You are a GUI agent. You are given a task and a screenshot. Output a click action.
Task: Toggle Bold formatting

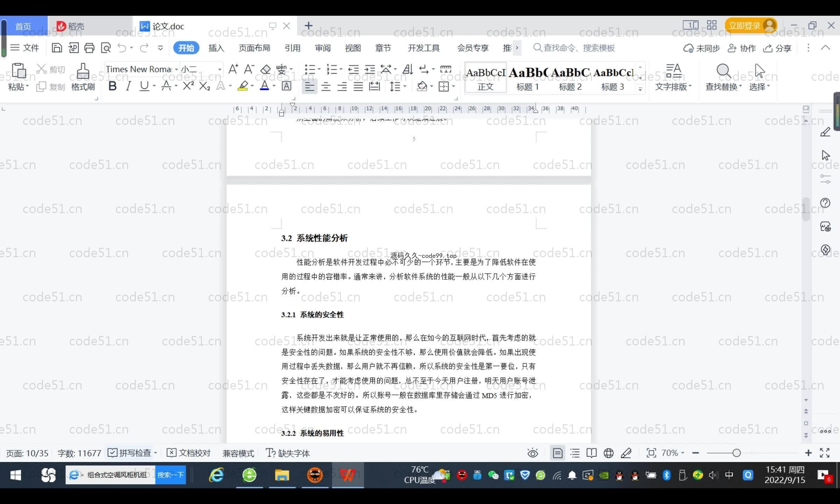tap(112, 86)
